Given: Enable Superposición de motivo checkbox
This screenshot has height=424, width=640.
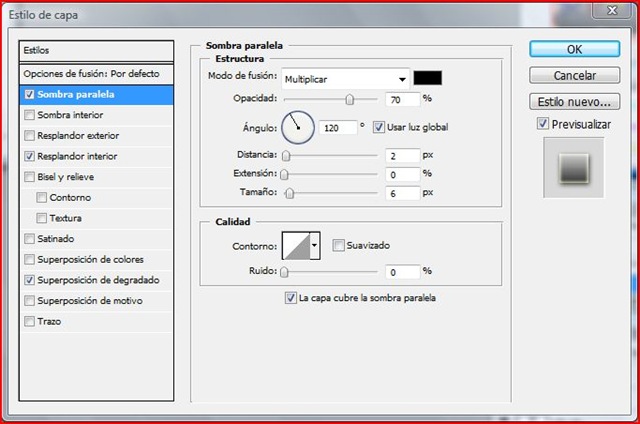Looking at the screenshot, I should [x=29, y=301].
